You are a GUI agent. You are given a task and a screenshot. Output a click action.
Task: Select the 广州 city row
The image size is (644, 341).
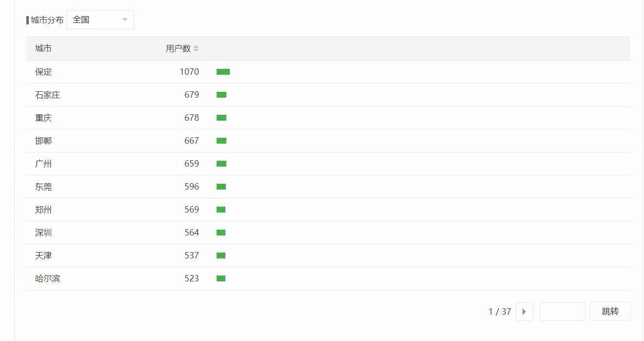328,164
